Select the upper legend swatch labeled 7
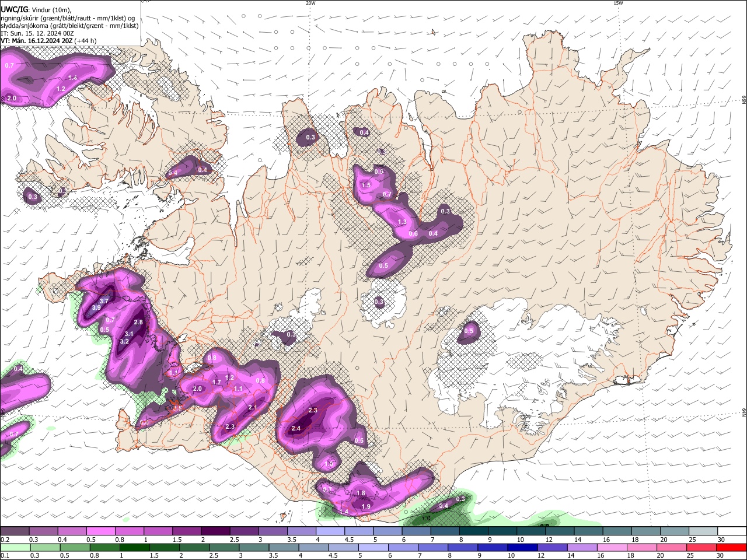Screen dimensions: 747x560 point(445,531)
